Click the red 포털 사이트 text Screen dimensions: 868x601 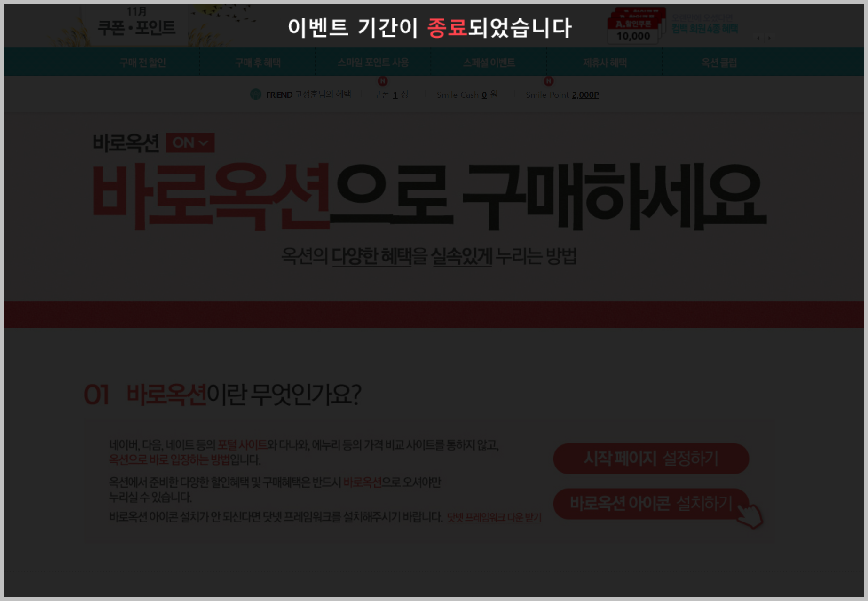(242, 444)
